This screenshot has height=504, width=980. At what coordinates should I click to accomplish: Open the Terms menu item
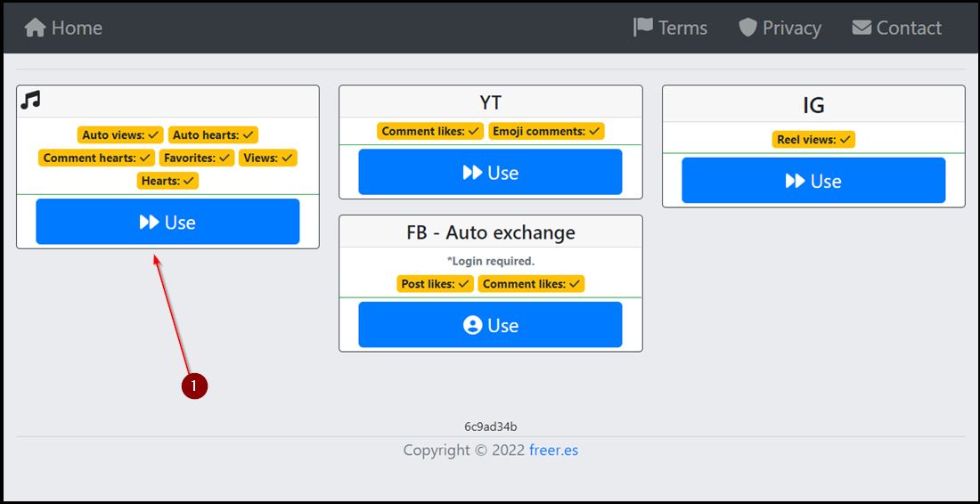coord(670,28)
